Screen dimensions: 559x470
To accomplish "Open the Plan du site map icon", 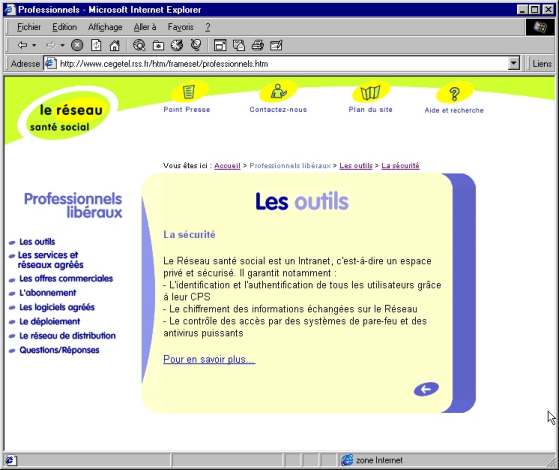I will [x=370, y=93].
